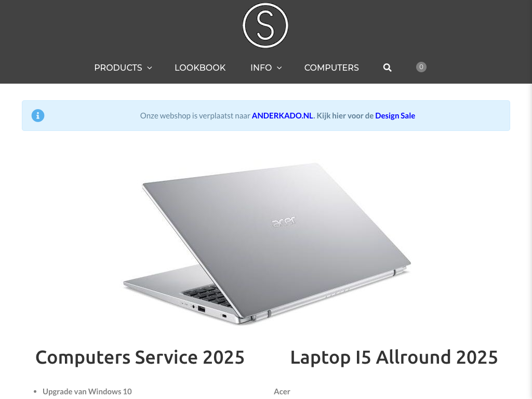532x399 pixels.
Task: Open the PRODUCTS menu item
Action: coord(118,68)
